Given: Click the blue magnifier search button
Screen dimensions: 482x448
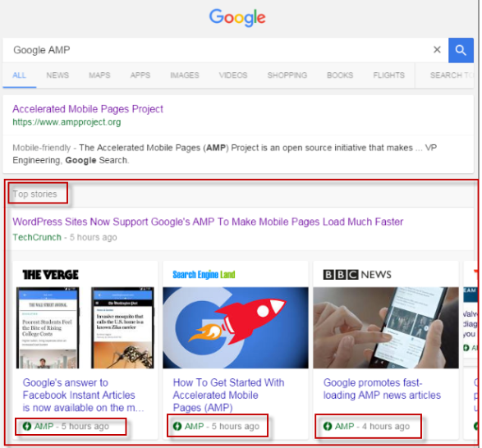Looking at the screenshot, I should [x=461, y=50].
